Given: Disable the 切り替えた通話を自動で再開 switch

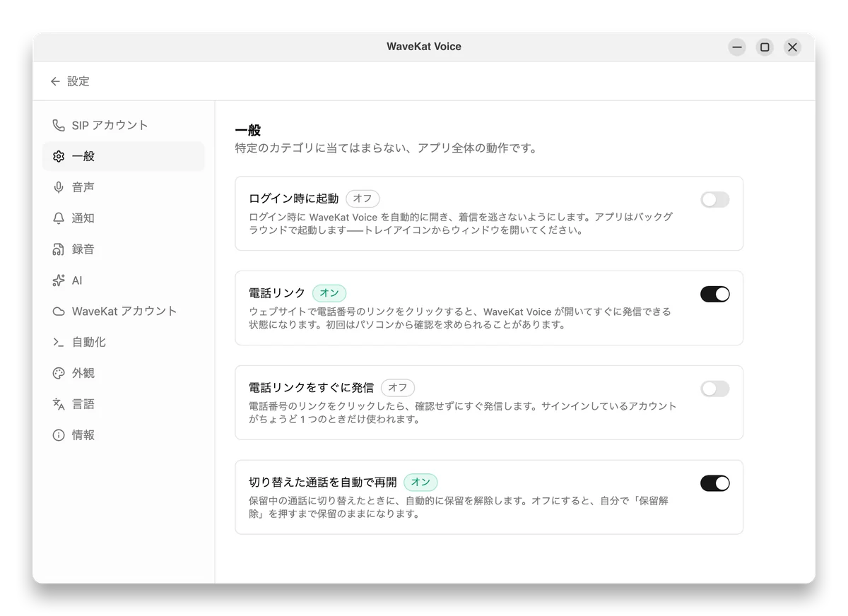Looking at the screenshot, I should (714, 483).
